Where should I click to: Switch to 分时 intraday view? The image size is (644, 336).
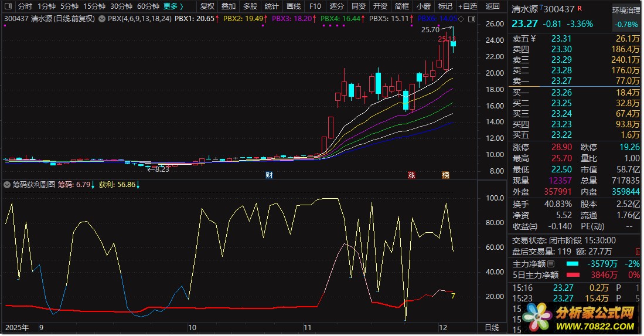coord(25,6)
